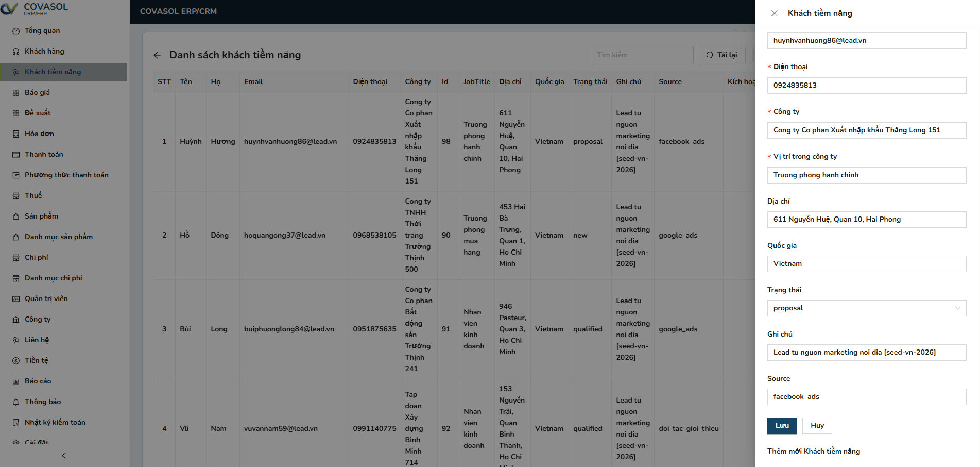Screen dimensions: 980x467
Task: Open the Thuế tax icon
Action: click(15, 195)
